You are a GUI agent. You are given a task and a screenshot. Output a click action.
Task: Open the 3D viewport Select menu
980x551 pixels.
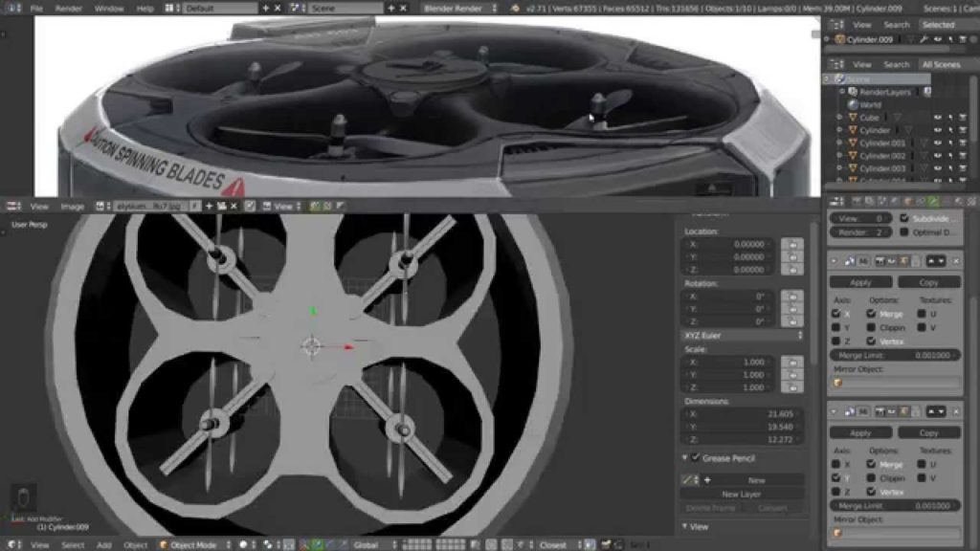point(73,544)
